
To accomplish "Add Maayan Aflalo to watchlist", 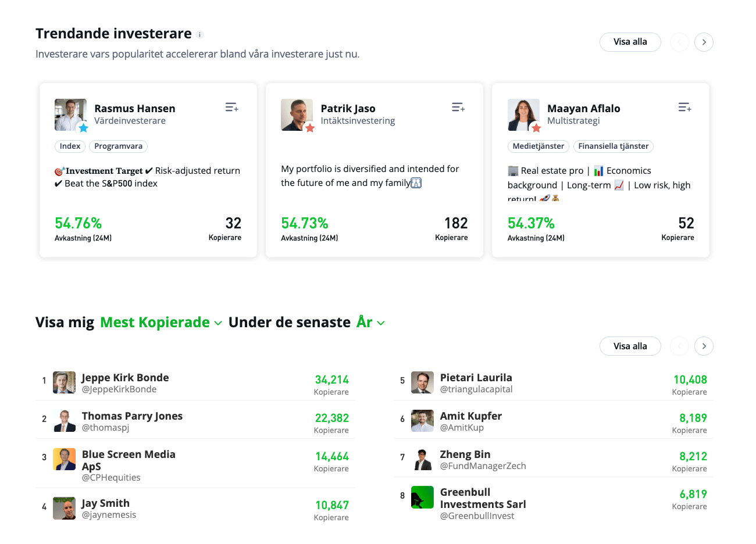I will (684, 108).
